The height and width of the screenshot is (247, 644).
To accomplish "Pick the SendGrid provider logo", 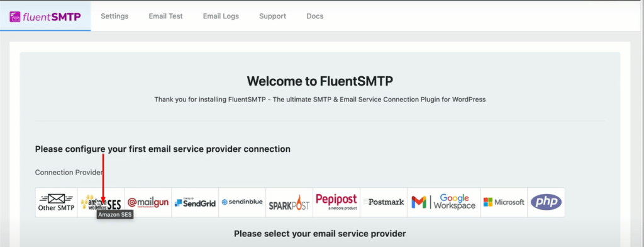I will tap(195, 202).
